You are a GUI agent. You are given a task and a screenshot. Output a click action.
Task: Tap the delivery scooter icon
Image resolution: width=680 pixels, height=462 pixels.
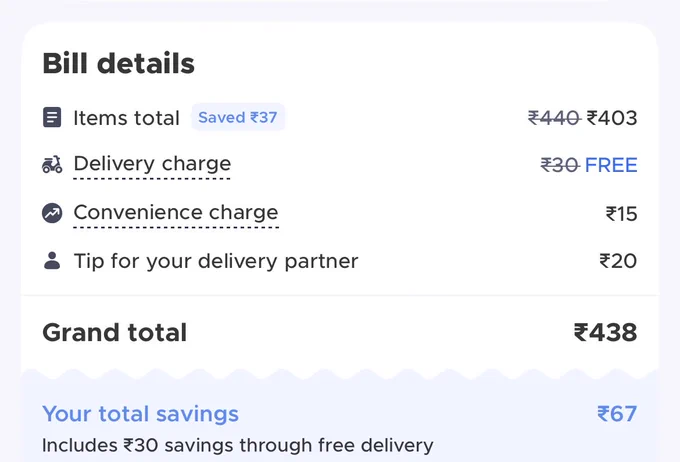tap(52, 165)
